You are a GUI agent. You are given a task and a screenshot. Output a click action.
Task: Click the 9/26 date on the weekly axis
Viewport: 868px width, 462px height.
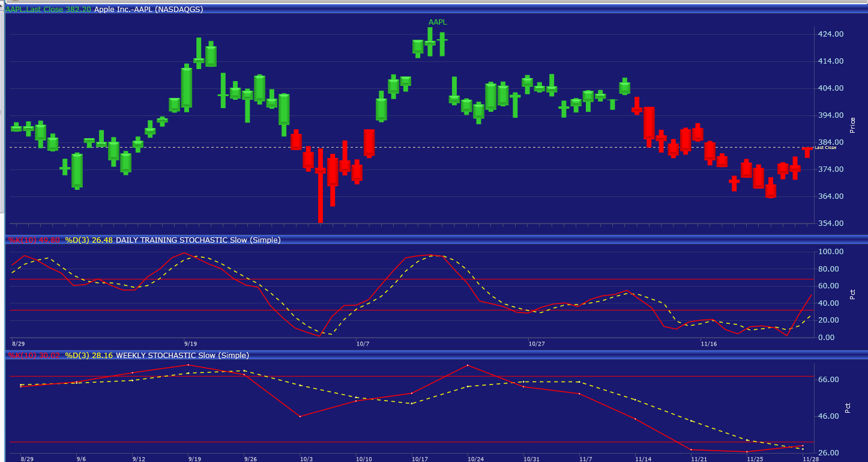pyautogui.click(x=250, y=459)
